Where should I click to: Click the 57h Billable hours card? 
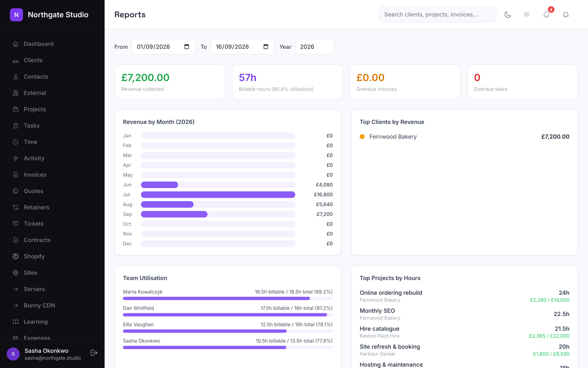[287, 82]
